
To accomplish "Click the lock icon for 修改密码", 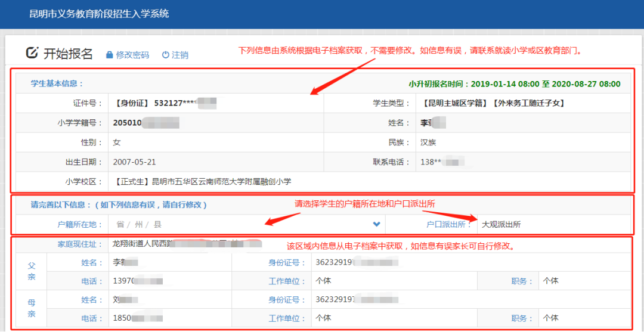I will [109, 55].
